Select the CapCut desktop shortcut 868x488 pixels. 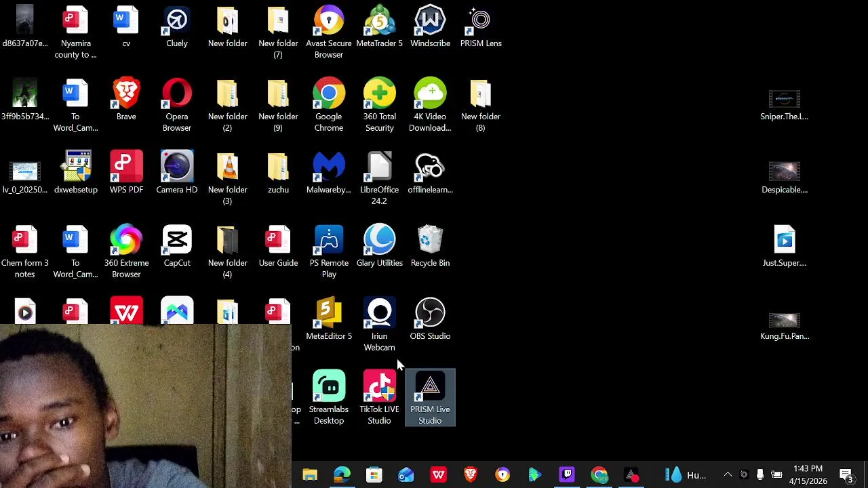[x=177, y=247]
